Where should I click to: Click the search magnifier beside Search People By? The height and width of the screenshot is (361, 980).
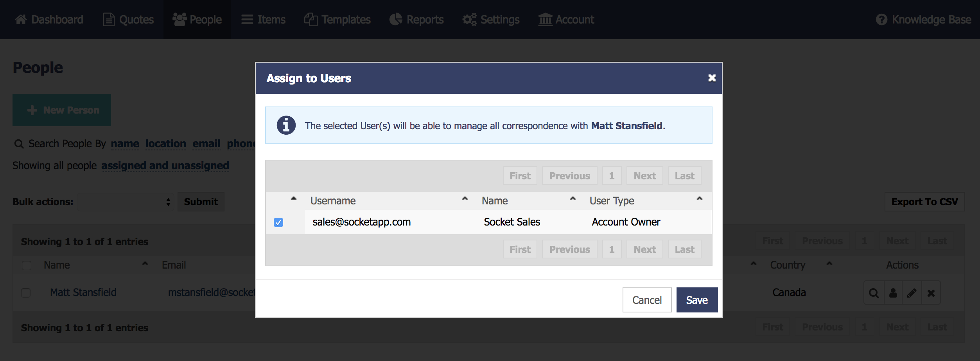coord(19,144)
